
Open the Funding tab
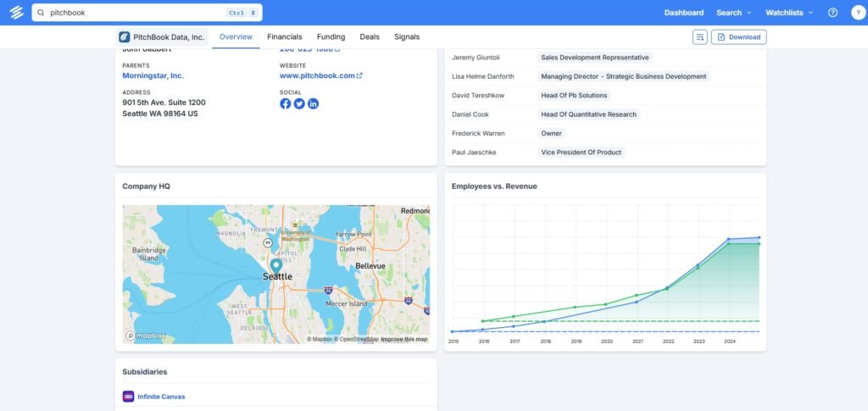[331, 37]
